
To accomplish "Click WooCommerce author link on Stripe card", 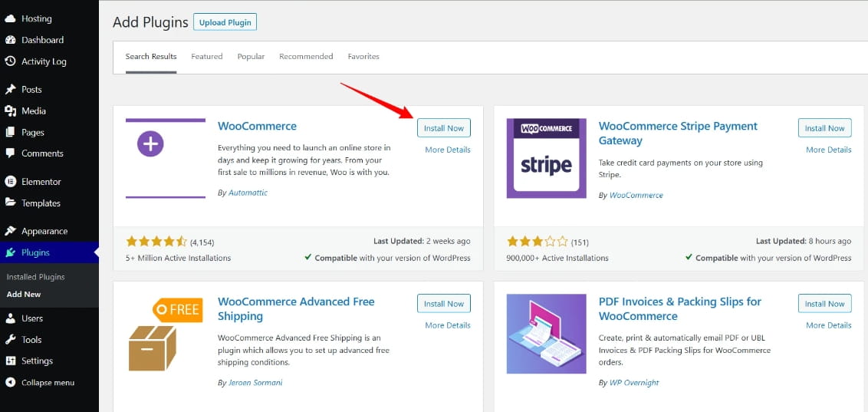I will pyautogui.click(x=636, y=195).
